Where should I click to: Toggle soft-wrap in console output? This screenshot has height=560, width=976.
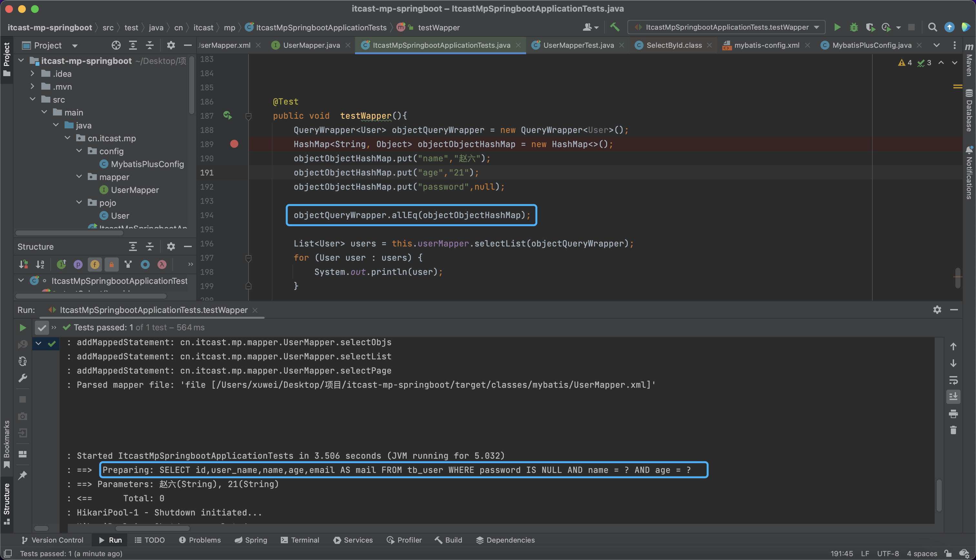click(953, 380)
